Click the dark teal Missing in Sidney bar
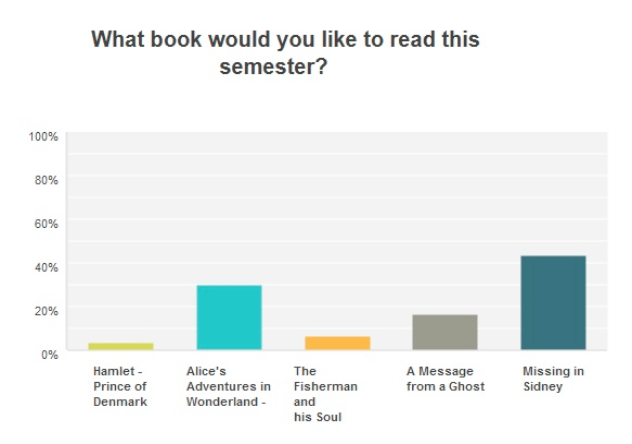Screen dimensions: 632x444 [x=553, y=303]
